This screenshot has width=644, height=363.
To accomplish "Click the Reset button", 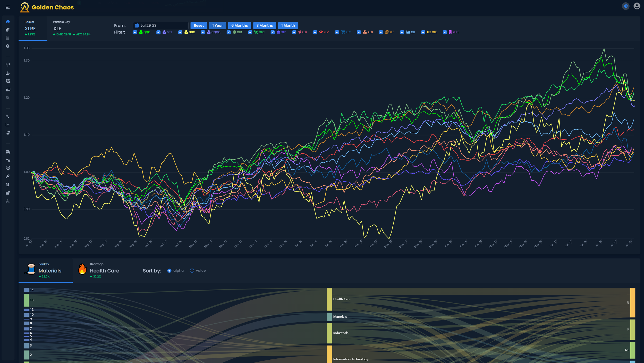I will tap(198, 25).
